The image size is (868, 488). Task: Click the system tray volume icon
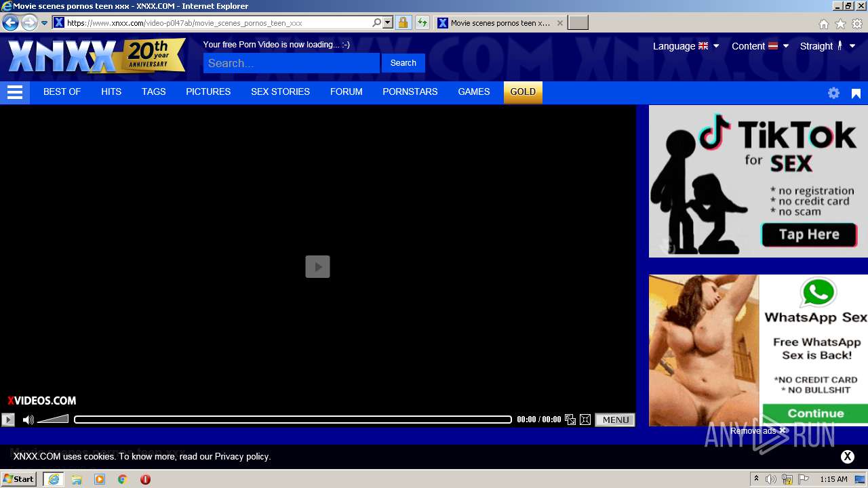pyautogui.click(x=771, y=479)
